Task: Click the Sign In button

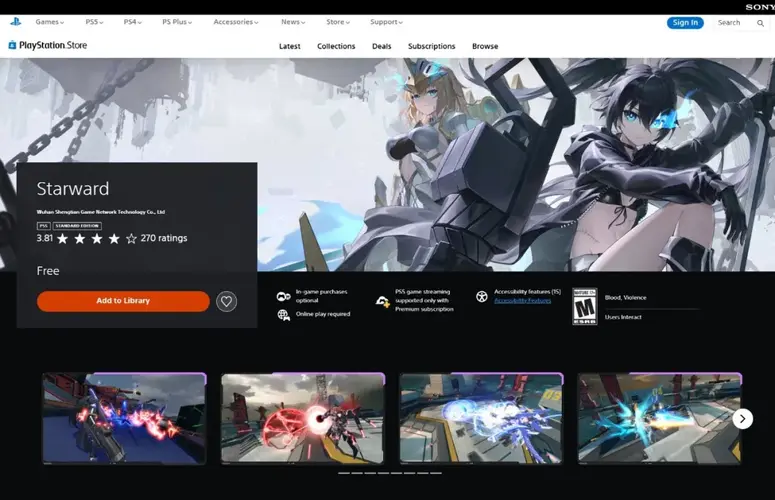Action: coord(685,23)
